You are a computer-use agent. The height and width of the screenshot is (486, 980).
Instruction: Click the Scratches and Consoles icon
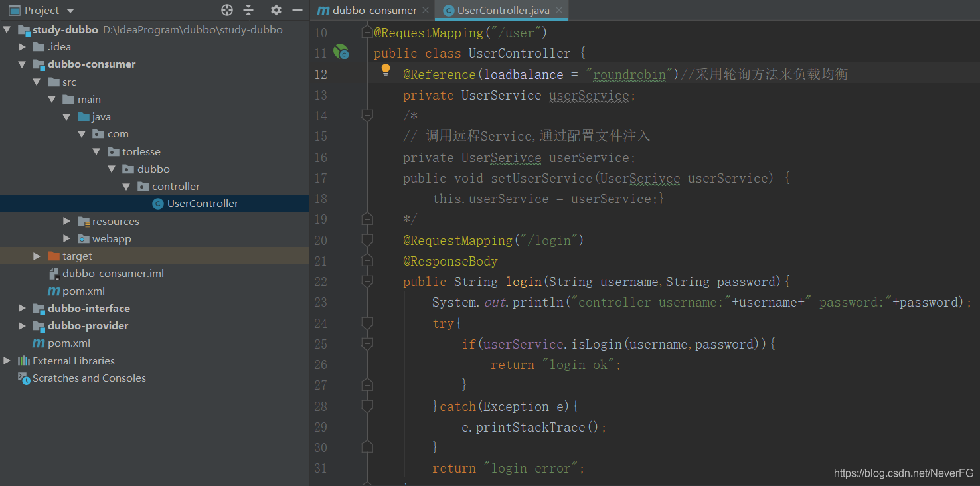(x=24, y=378)
